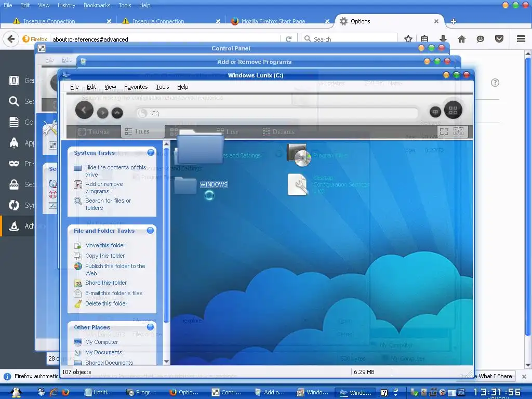Image resolution: width=532 pixels, height=399 pixels.
Task: Click the small dark search button beside address bar
Action: click(x=435, y=112)
